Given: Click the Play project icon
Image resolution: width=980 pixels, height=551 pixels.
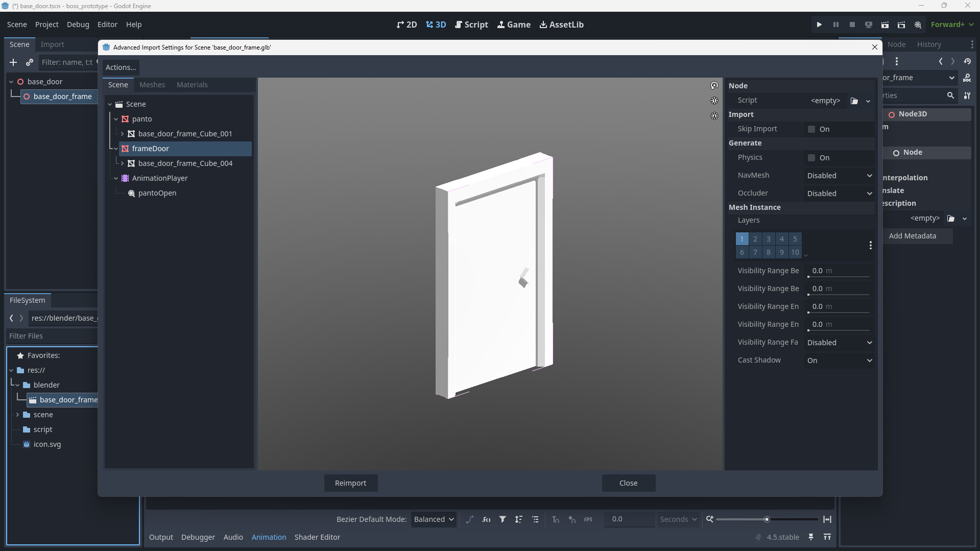Looking at the screenshot, I should click(819, 25).
